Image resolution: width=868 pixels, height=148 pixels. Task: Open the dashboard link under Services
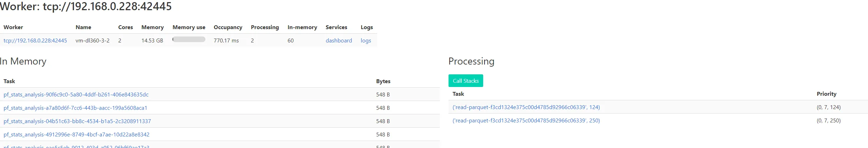pos(339,41)
